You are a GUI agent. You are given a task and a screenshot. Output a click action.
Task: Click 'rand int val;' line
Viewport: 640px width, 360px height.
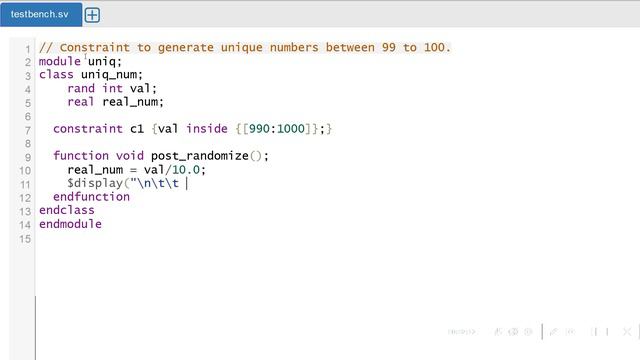pos(112,88)
